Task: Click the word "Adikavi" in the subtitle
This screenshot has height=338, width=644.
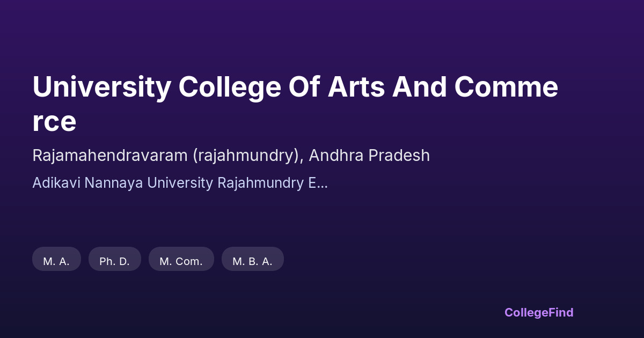Action: pos(52,183)
